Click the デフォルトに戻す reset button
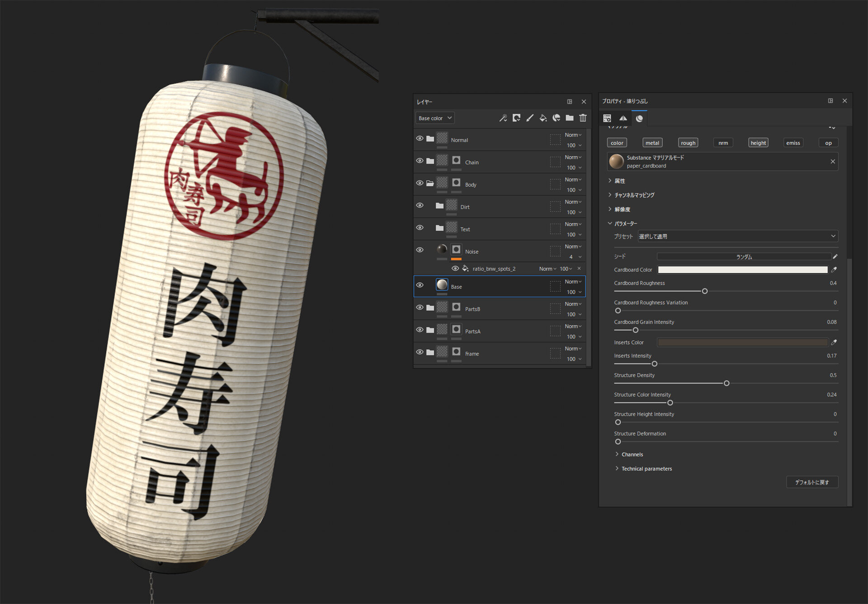Image resolution: width=868 pixels, height=604 pixels. tap(812, 482)
